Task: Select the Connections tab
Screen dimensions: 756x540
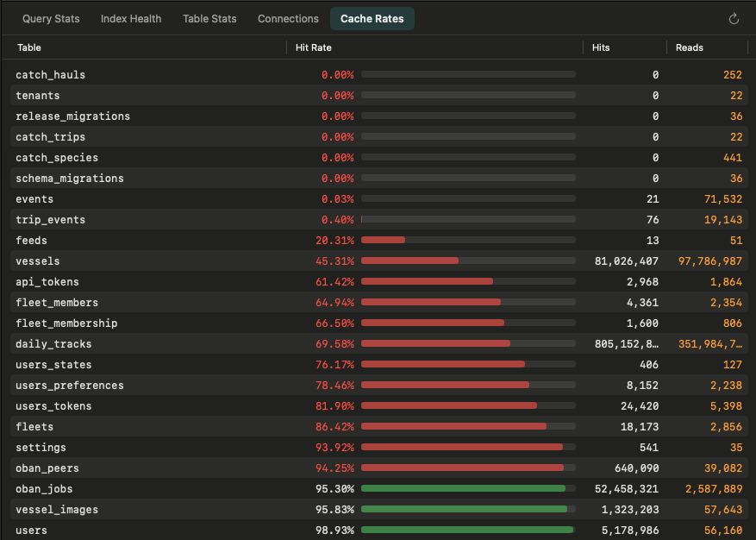Action: [288, 19]
